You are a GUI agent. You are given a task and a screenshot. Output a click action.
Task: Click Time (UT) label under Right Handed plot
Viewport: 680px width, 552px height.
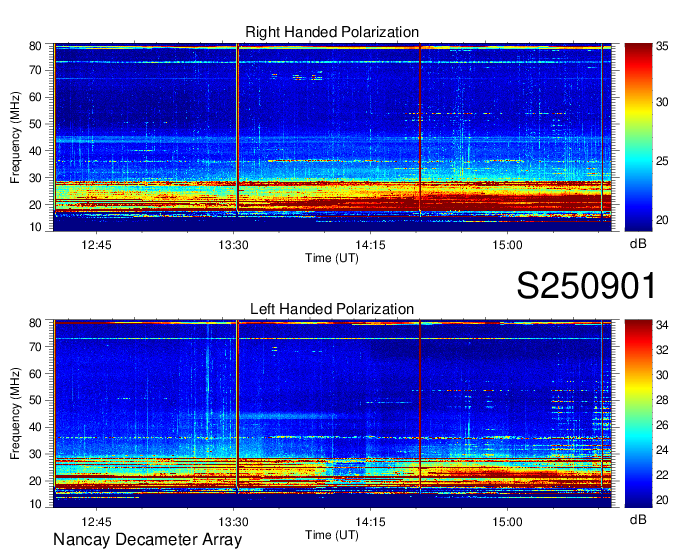pyautogui.click(x=332, y=258)
